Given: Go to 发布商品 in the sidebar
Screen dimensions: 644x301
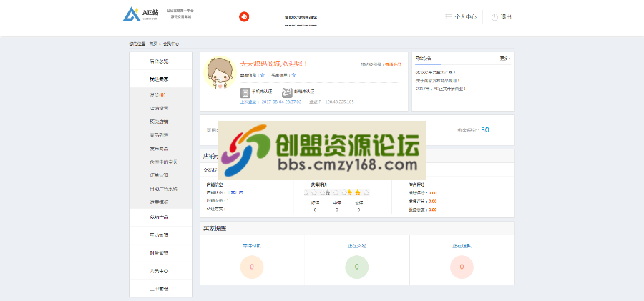Looking at the screenshot, I should 159,148.
